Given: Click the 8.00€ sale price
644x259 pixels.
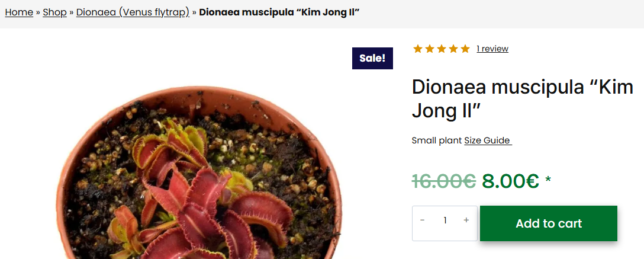Looking at the screenshot, I should (510, 181).
